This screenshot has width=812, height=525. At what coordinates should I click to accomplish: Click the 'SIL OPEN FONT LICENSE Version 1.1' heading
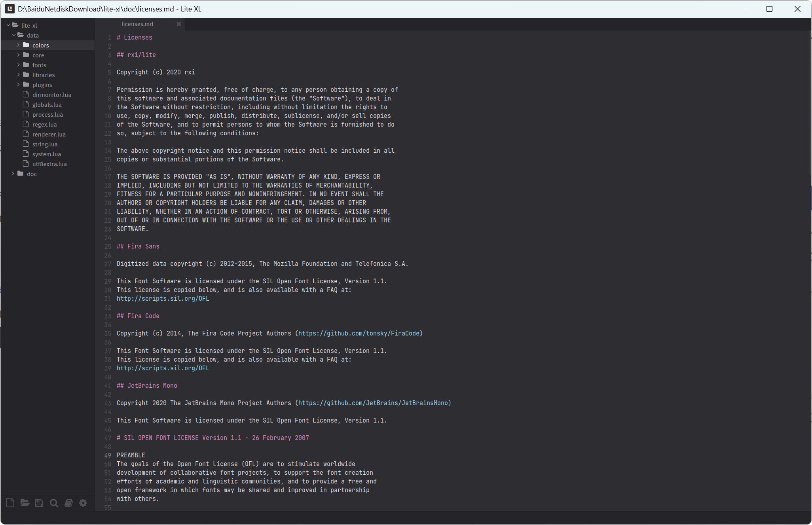click(x=213, y=438)
